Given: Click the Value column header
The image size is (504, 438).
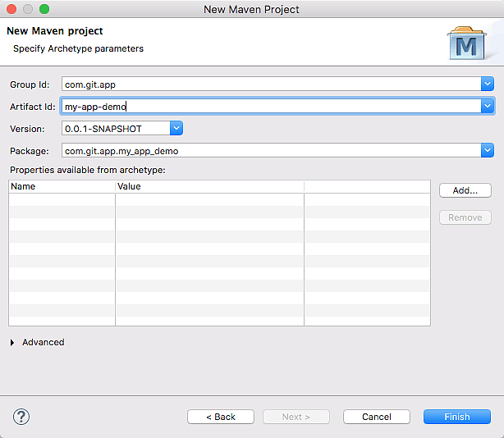Looking at the screenshot, I should 209,186.
